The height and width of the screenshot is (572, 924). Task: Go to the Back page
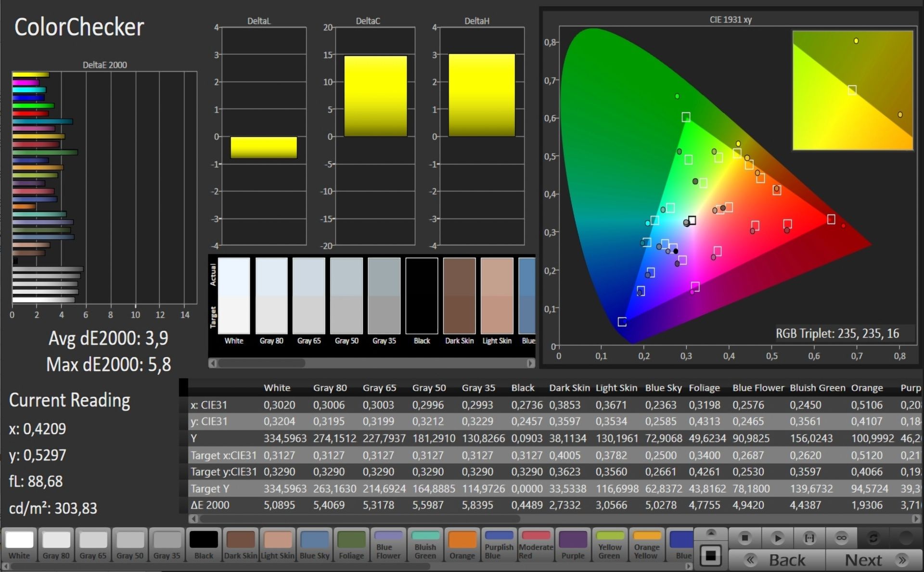777,560
